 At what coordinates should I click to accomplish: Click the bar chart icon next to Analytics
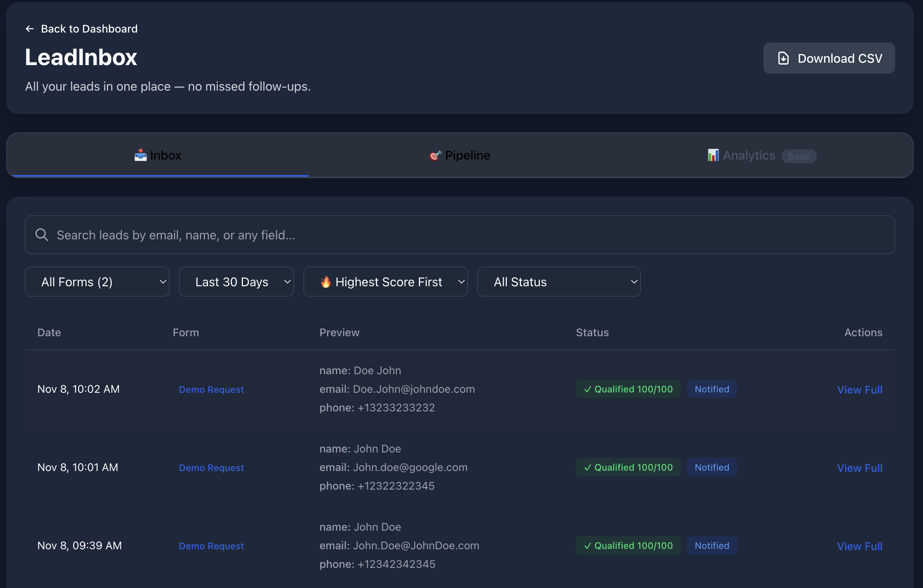[713, 155]
